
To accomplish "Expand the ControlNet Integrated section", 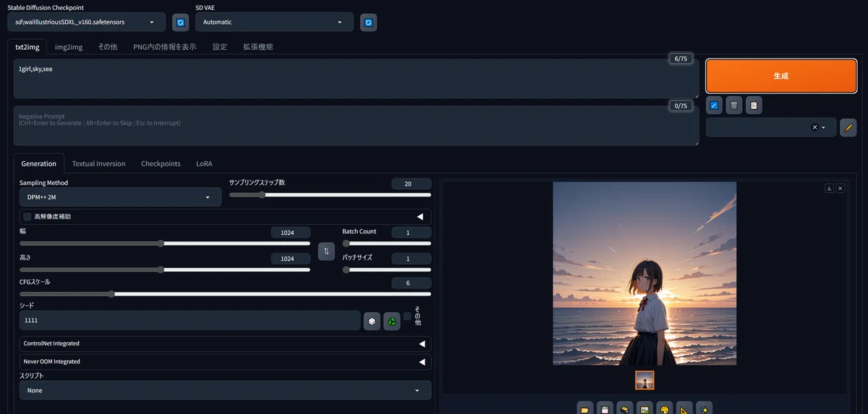I will tap(225, 344).
